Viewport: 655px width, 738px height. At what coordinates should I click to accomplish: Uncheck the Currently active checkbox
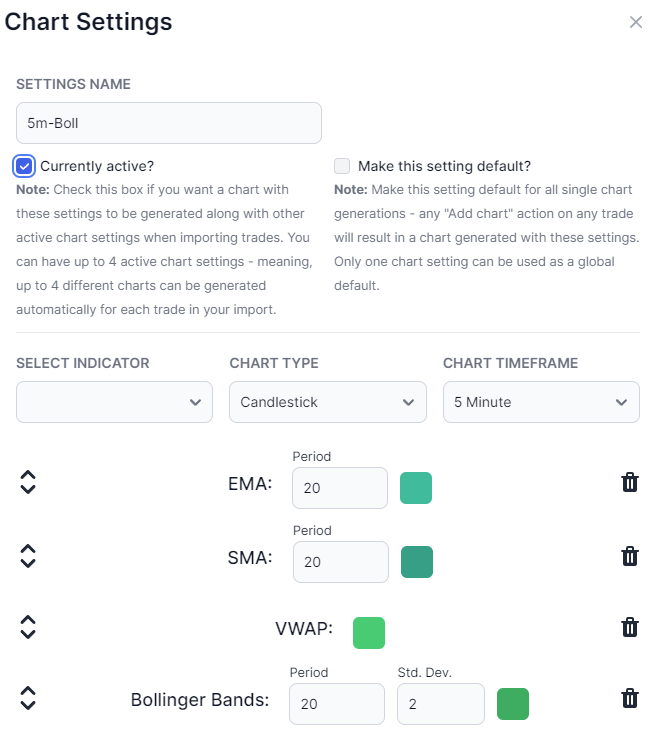pyautogui.click(x=24, y=166)
